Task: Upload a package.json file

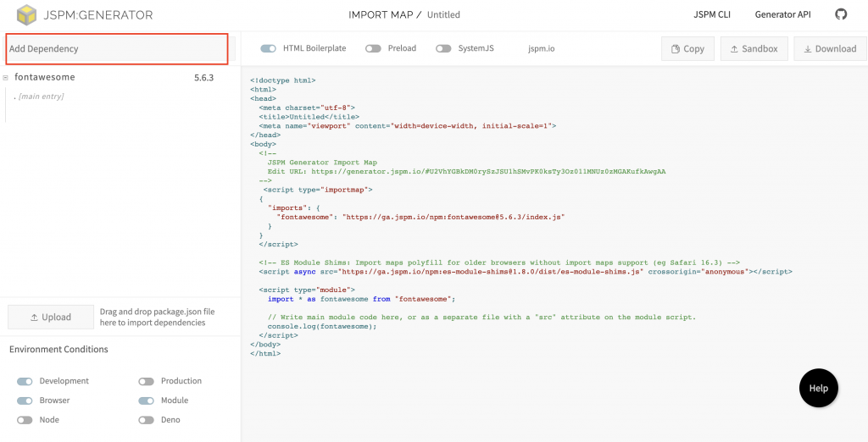Action: (51, 317)
